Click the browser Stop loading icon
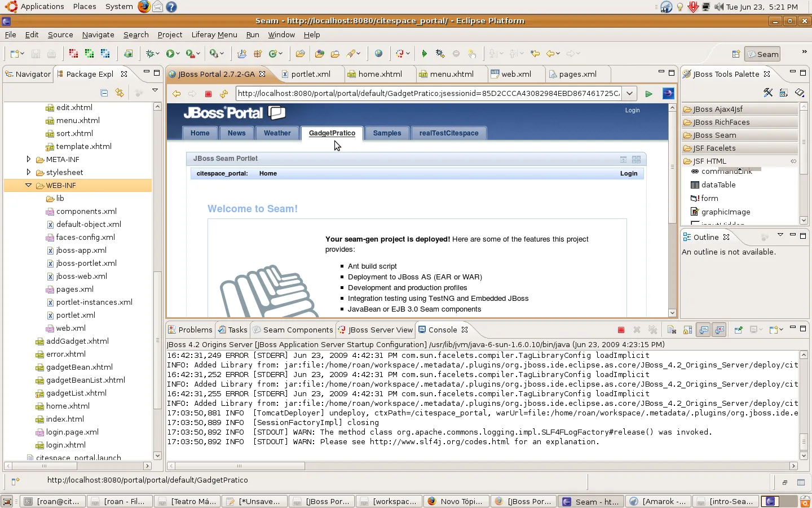The image size is (812, 508). pyautogui.click(x=208, y=94)
